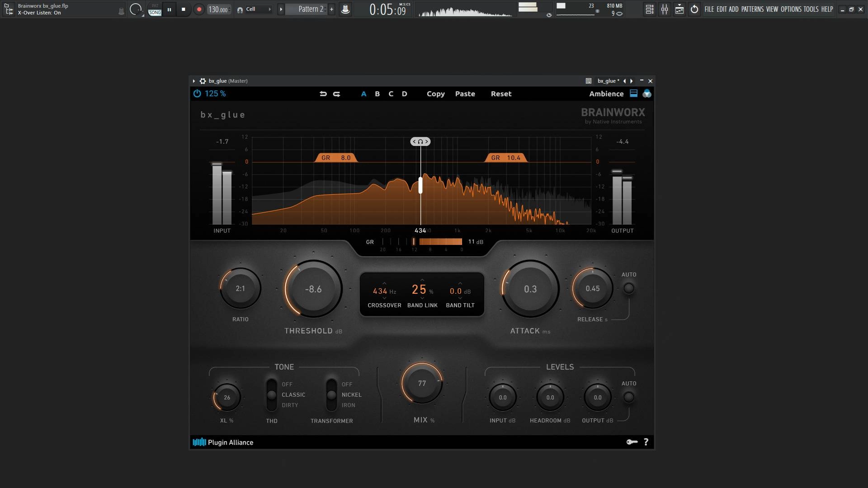Click the Headroom dB knob
868x488 pixels.
tap(550, 397)
